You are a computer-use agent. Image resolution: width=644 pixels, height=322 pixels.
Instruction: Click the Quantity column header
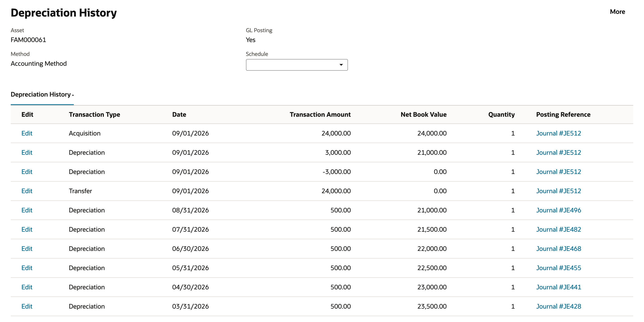click(x=501, y=114)
